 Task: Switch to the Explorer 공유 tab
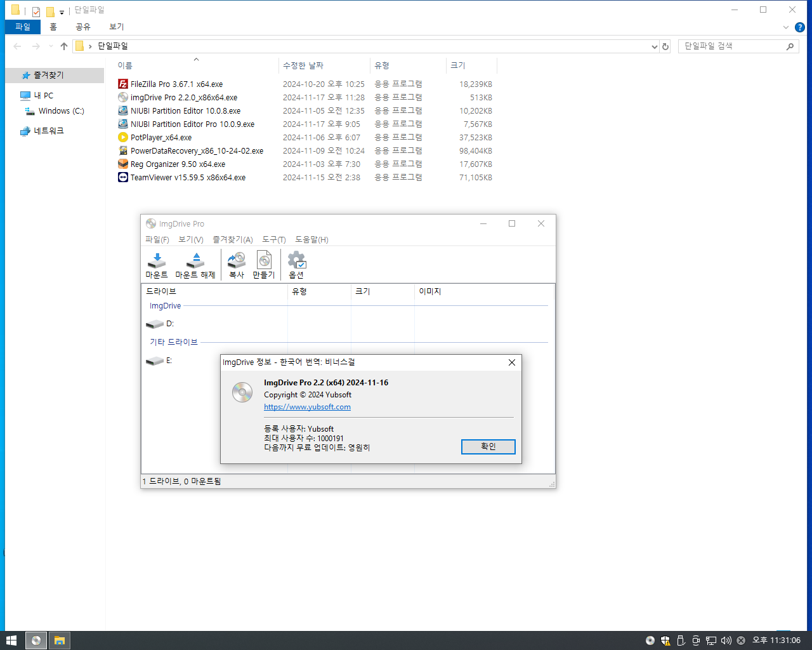[83, 27]
